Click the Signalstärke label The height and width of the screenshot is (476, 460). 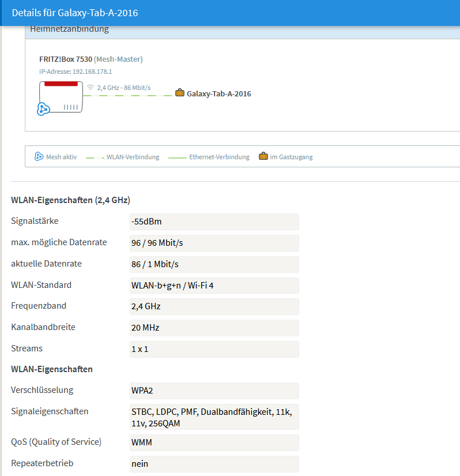point(35,221)
